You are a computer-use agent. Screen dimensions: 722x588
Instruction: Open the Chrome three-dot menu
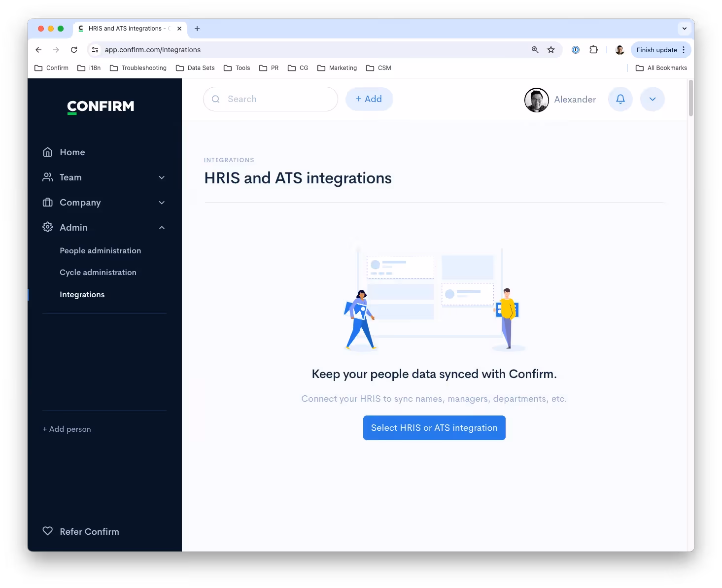pos(684,50)
